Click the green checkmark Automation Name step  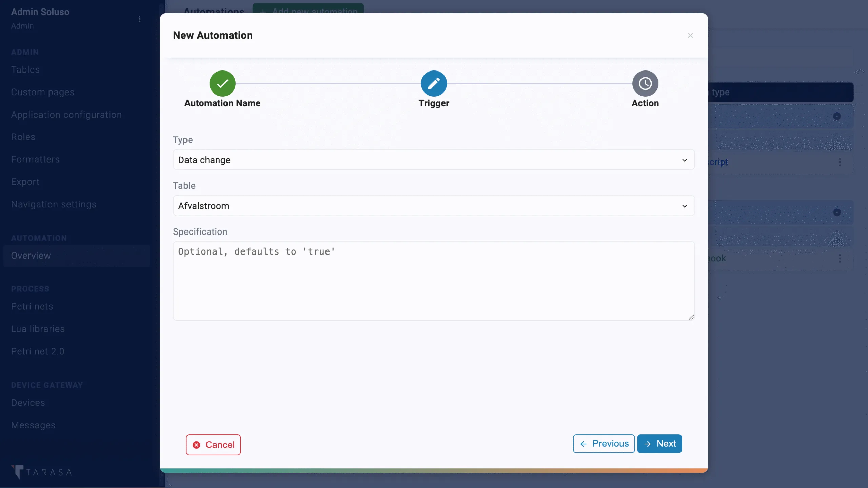click(x=222, y=83)
